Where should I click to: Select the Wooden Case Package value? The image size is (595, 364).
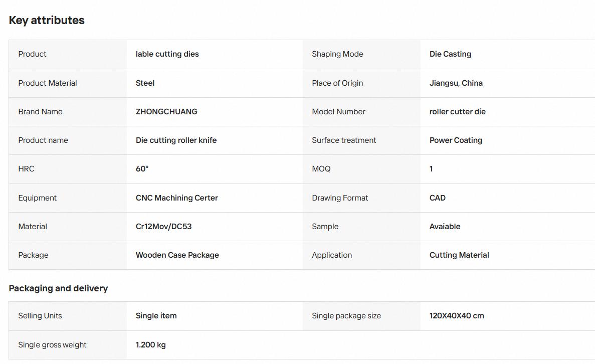point(177,255)
